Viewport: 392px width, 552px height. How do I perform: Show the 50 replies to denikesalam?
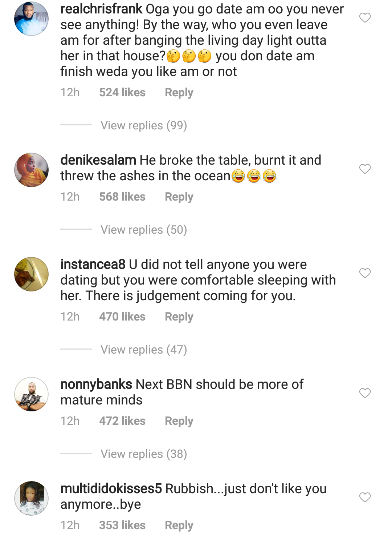click(144, 230)
